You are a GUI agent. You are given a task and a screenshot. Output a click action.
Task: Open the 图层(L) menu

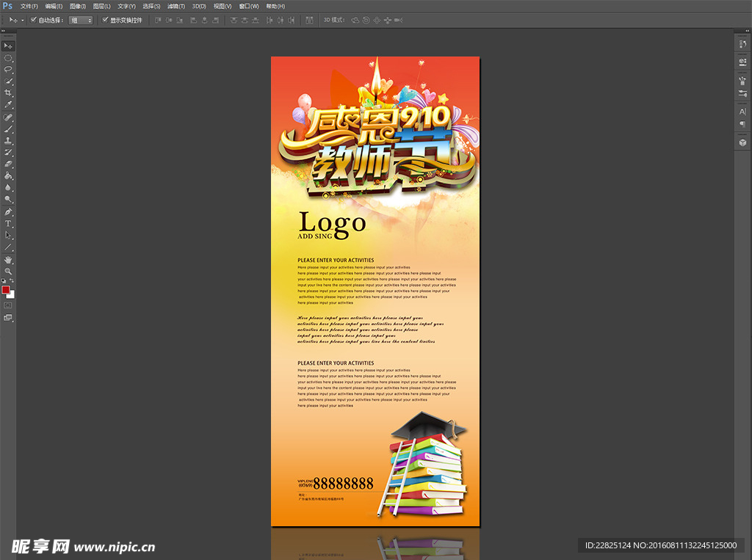pyautogui.click(x=101, y=6)
